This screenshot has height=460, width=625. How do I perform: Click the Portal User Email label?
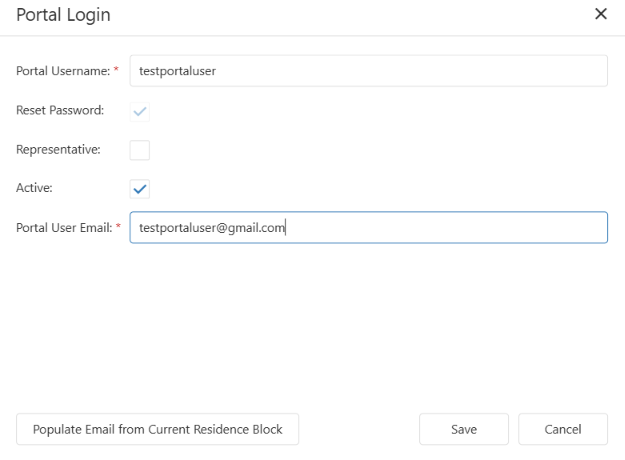coord(64,228)
